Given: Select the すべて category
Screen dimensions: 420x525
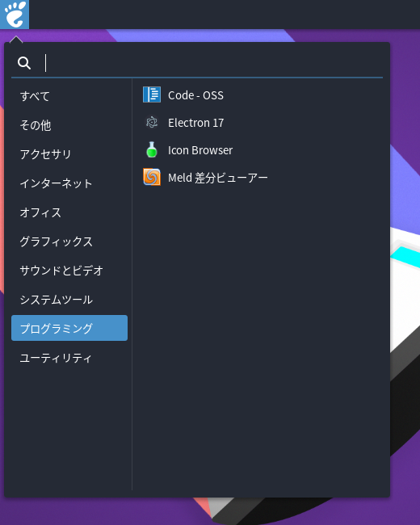Looking at the screenshot, I should [69, 96].
